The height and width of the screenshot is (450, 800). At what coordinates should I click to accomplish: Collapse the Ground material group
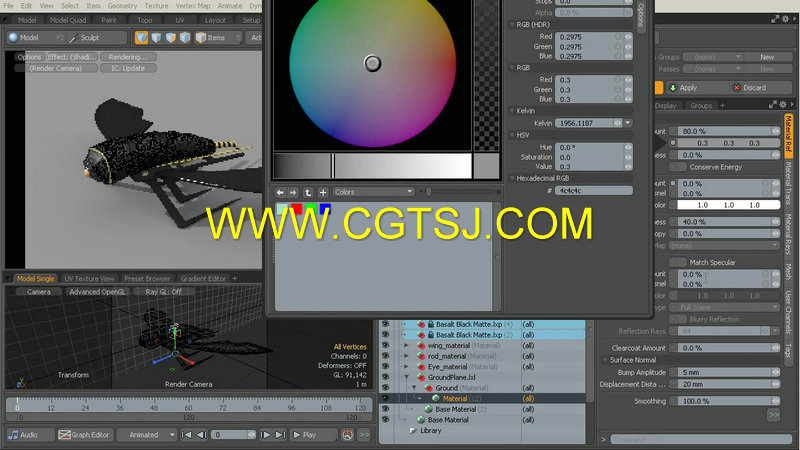414,388
